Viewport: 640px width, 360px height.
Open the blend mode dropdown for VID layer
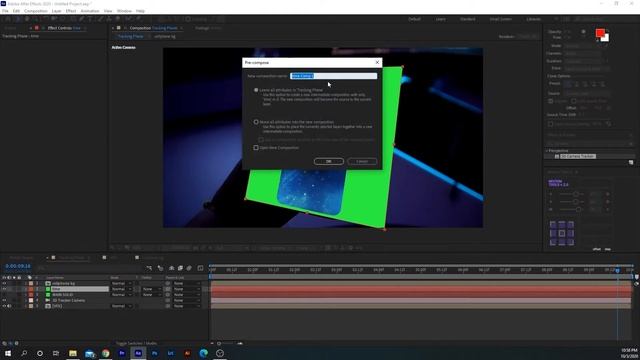click(121, 306)
